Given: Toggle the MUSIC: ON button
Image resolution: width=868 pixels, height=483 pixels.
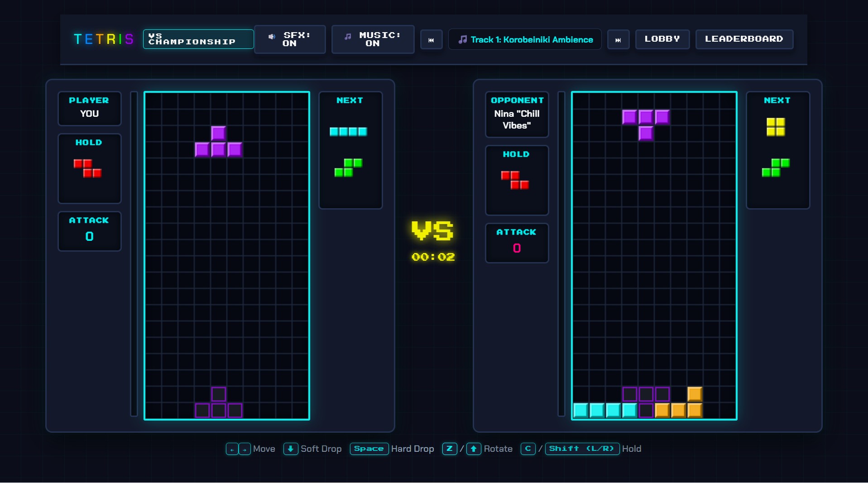Looking at the screenshot, I should pos(373,39).
